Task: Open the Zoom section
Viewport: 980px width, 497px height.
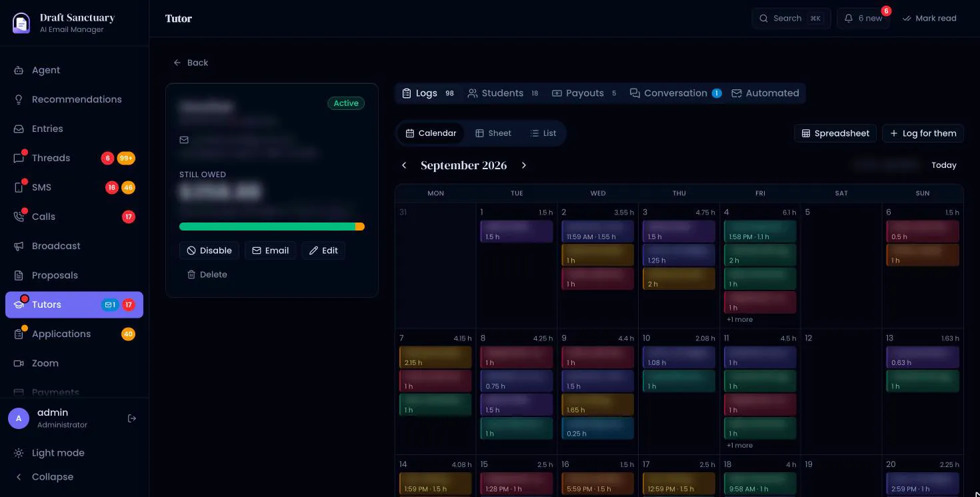Action: tap(74, 363)
